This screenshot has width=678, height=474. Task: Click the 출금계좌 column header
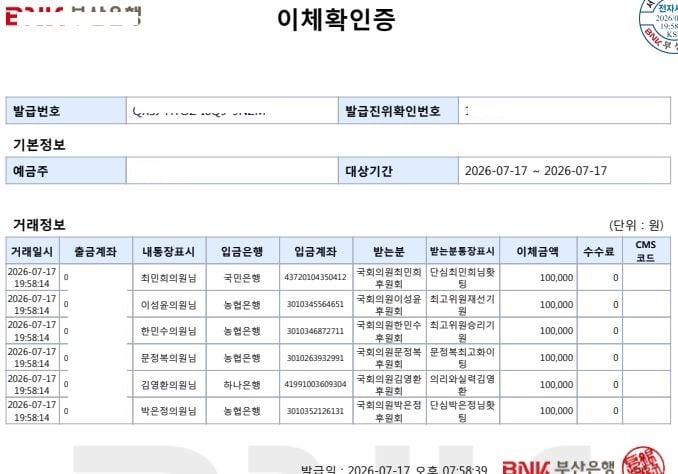(x=96, y=251)
